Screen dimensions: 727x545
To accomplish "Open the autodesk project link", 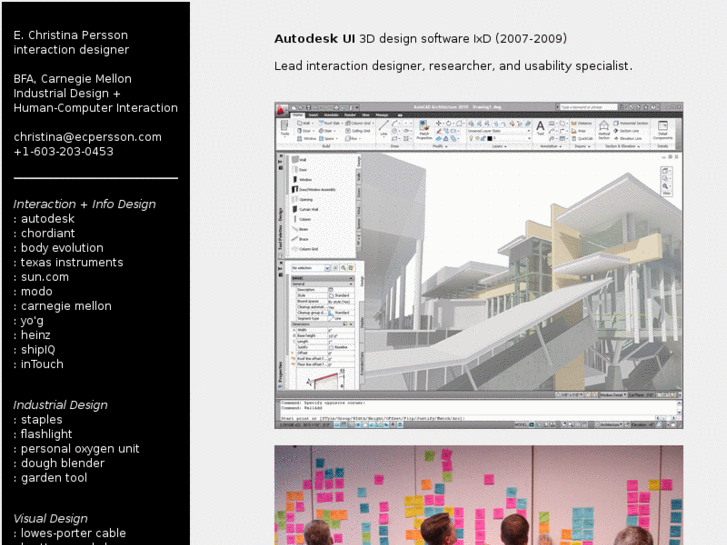I will point(47,219).
